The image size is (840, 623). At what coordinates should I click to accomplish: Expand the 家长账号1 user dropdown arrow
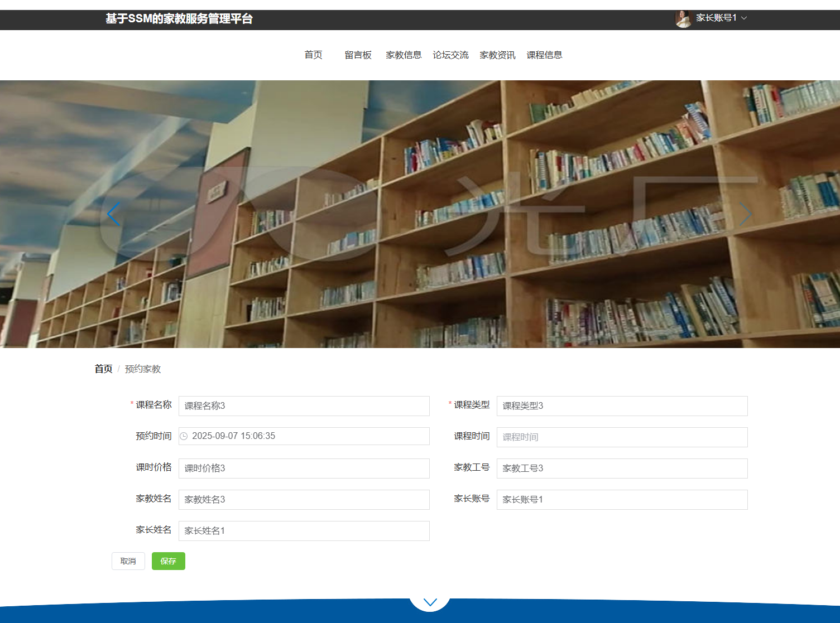(744, 18)
